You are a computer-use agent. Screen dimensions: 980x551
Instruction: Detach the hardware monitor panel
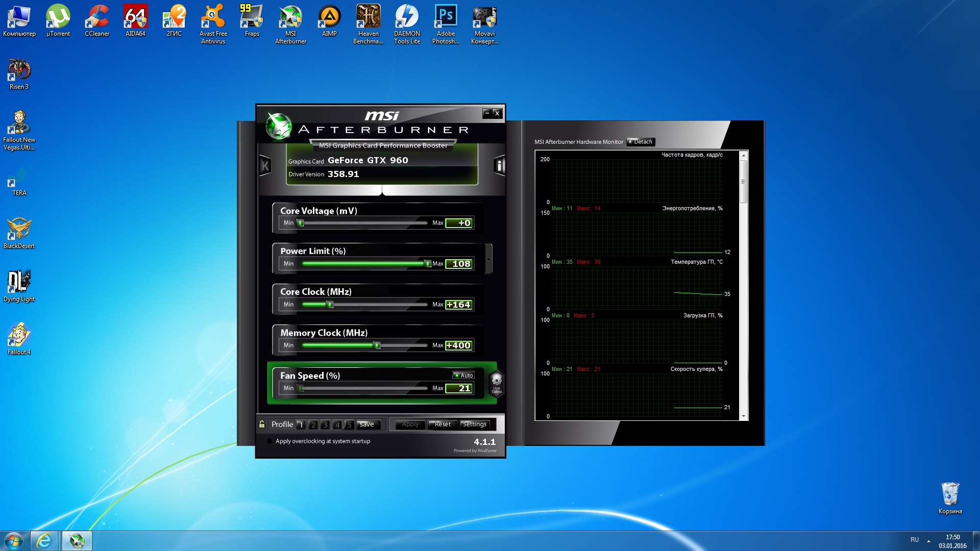tap(641, 142)
